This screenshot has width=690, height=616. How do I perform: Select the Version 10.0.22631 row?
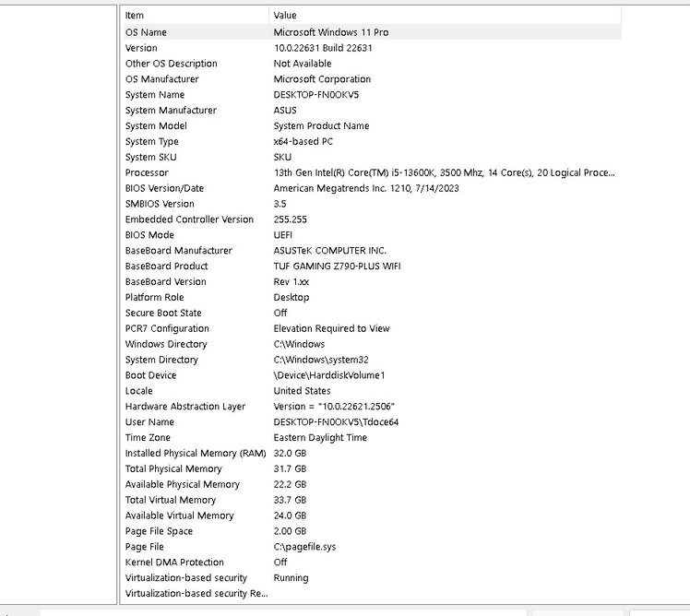pyautogui.click(x=373, y=48)
